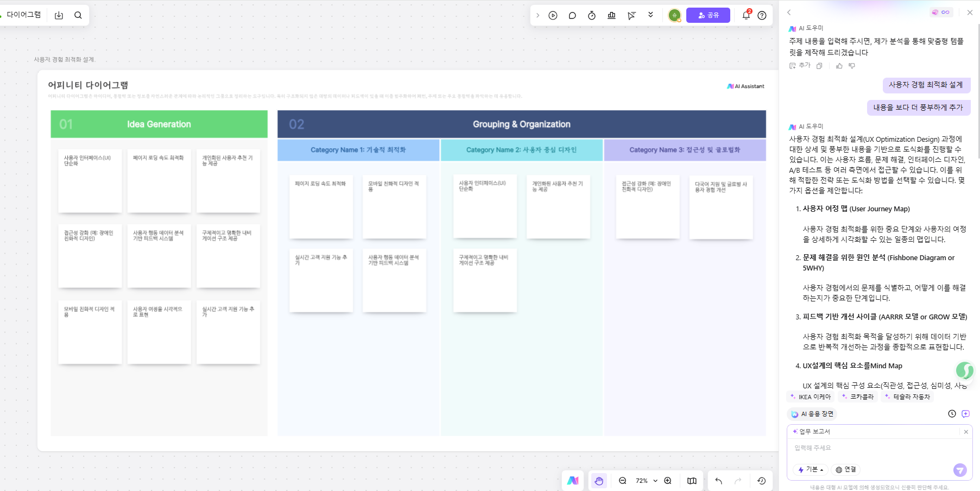Click thumbs up on the AI response
Image resolution: width=980 pixels, height=491 pixels.
pyautogui.click(x=839, y=66)
